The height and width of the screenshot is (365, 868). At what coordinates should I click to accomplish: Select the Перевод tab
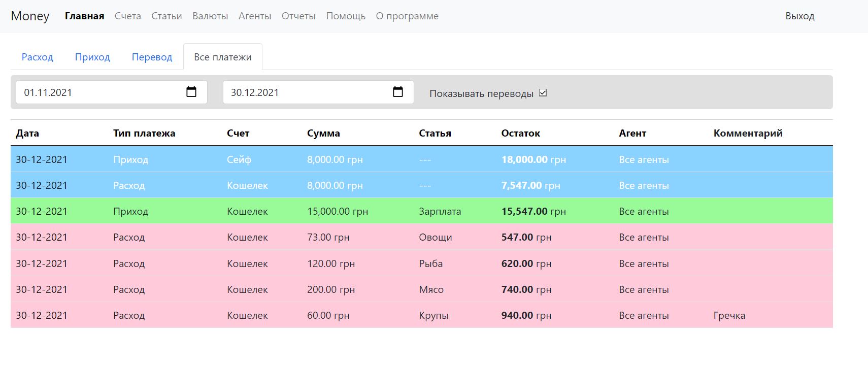152,57
